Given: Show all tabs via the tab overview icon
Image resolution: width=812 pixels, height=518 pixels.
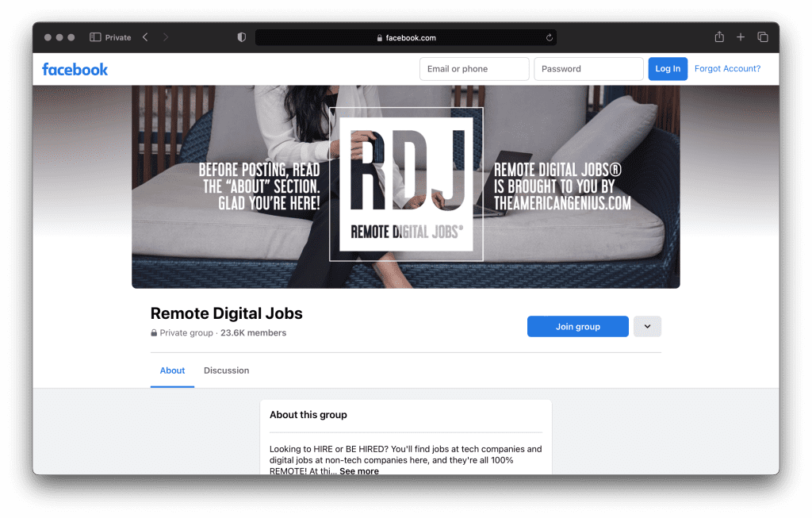Looking at the screenshot, I should coord(762,36).
